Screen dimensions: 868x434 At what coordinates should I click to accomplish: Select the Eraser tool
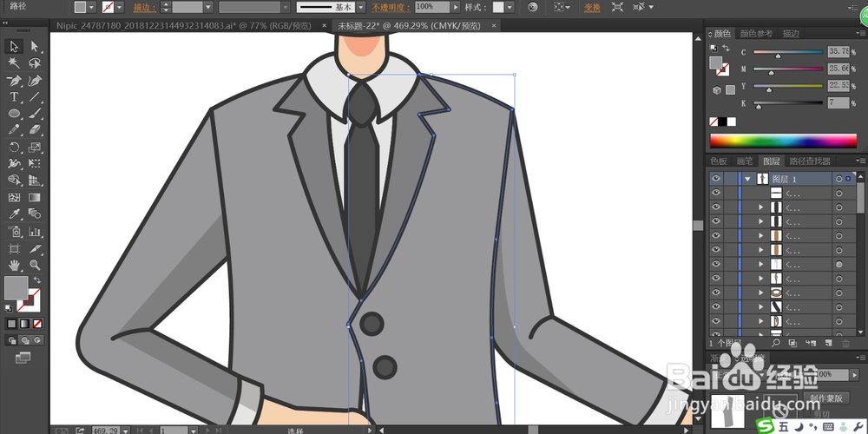(x=35, y=130)
